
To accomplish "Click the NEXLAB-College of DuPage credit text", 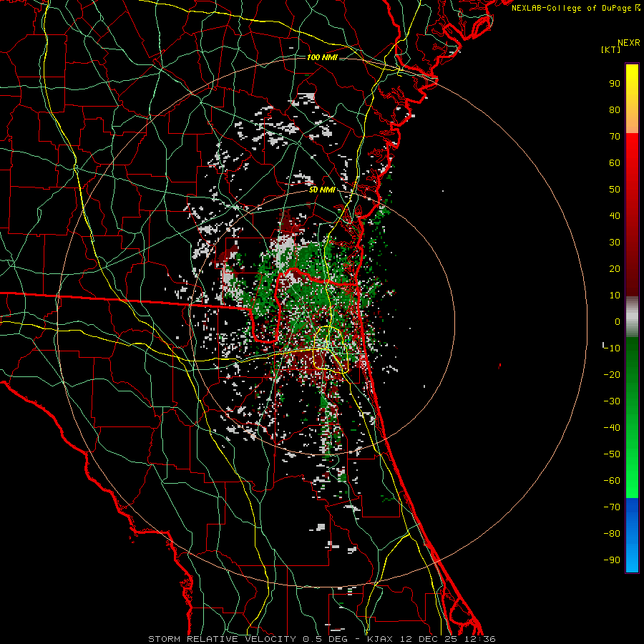I will 575,8.
